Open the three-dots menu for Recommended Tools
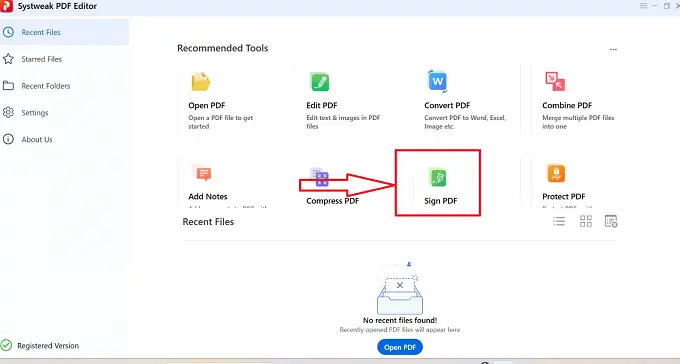Screen dimensions: 680x364 point(613,49)
